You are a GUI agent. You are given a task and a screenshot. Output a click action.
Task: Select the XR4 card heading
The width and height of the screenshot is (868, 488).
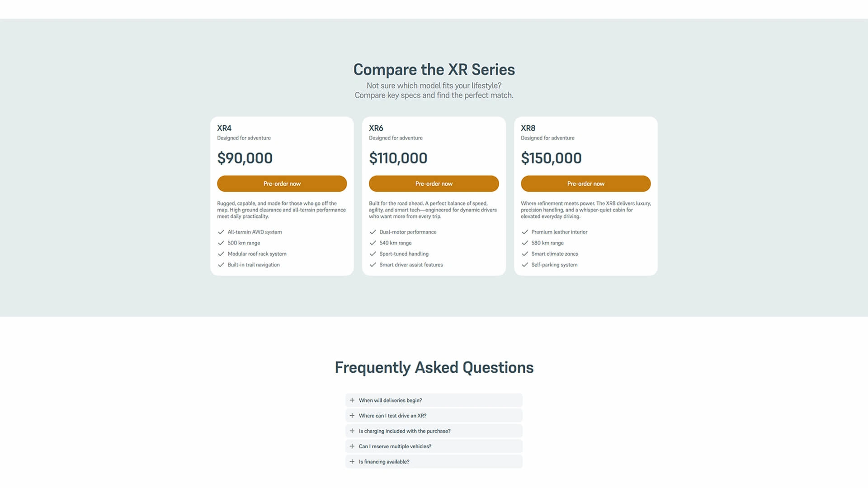tap(223, 128)
